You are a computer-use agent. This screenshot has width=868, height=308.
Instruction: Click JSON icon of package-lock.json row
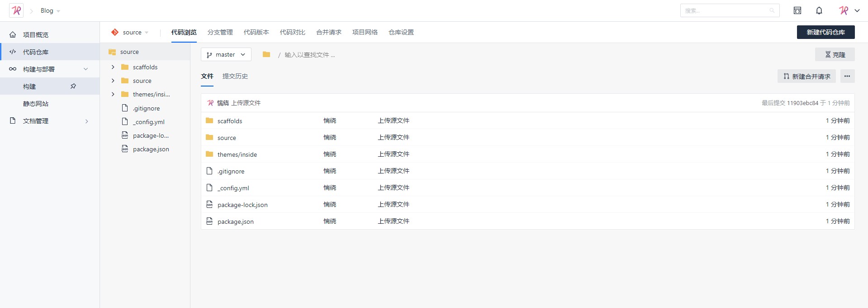click(209, 204)
